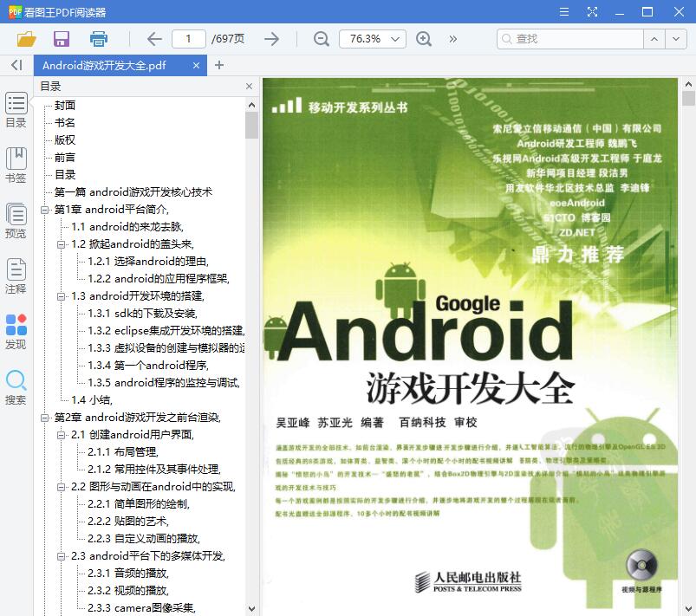This screenshot has width=696, height=616.
Task: Zoom in using the magnifier plus icon
Action: coord(422,38)
